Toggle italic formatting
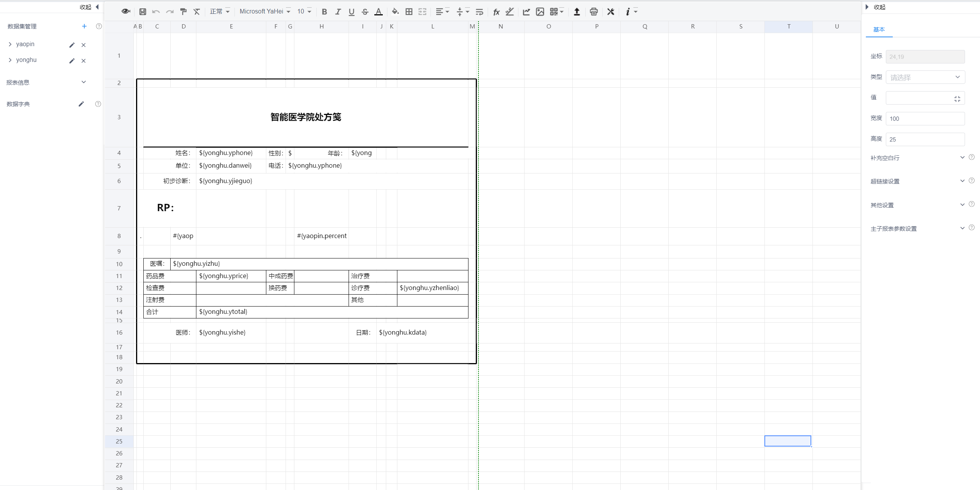 [338, 12]
